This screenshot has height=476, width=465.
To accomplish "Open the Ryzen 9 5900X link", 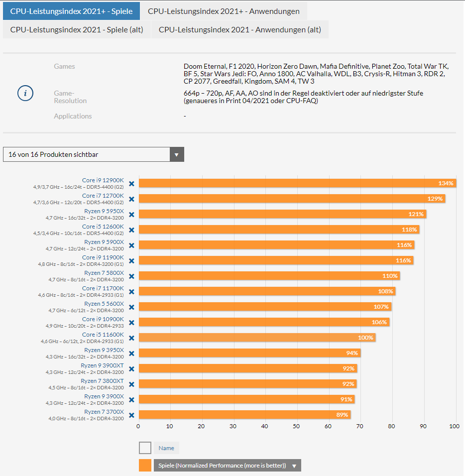I will [x=104, y=242].
